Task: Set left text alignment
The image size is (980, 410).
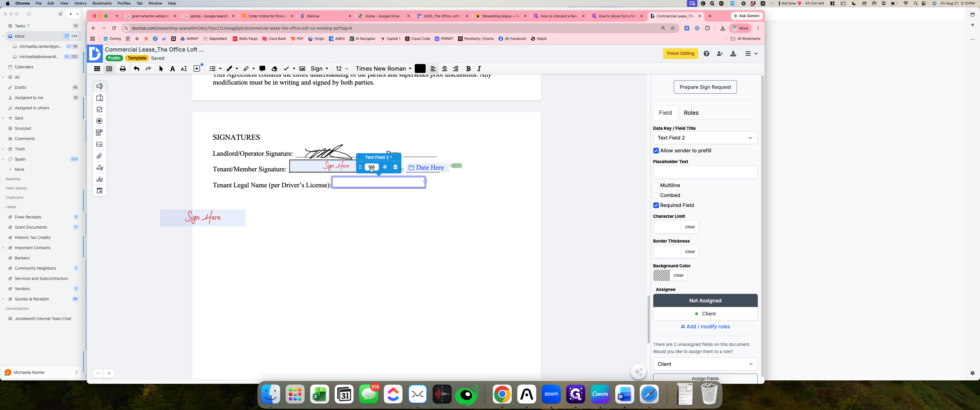Action: pyautogui.click(x=433, y=68)
